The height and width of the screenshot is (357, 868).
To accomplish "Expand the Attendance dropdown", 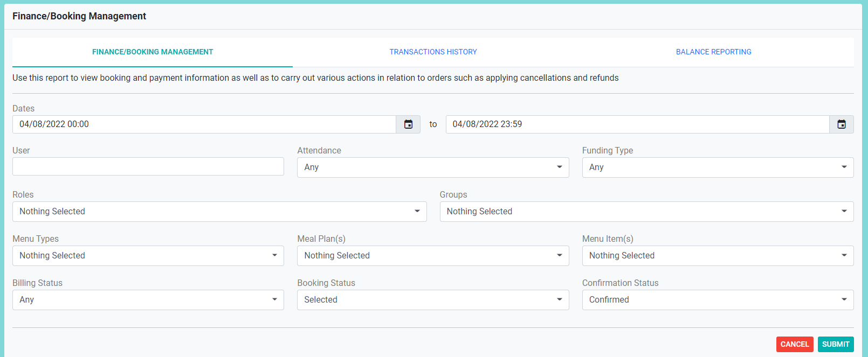I will click(x=433, y=167).
